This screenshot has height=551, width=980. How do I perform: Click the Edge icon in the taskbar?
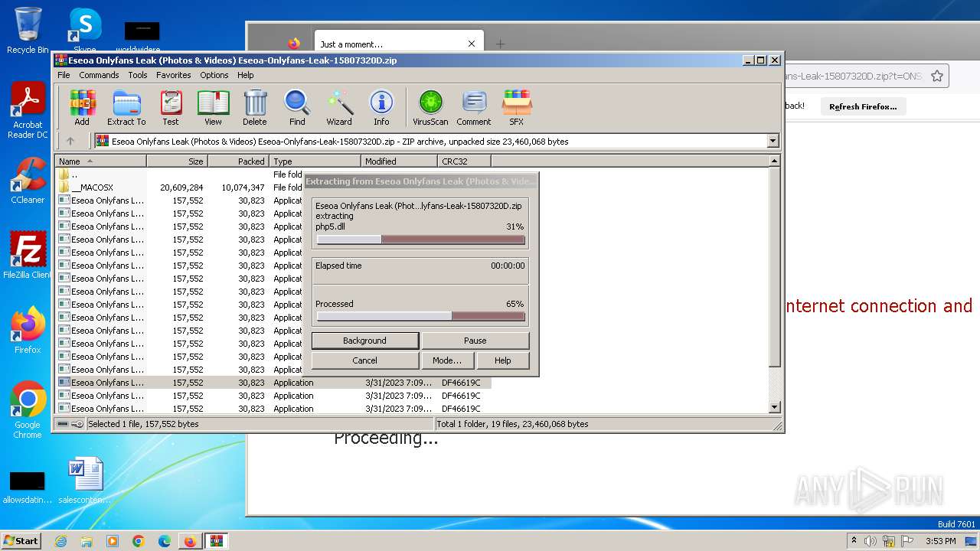point(164,541)
